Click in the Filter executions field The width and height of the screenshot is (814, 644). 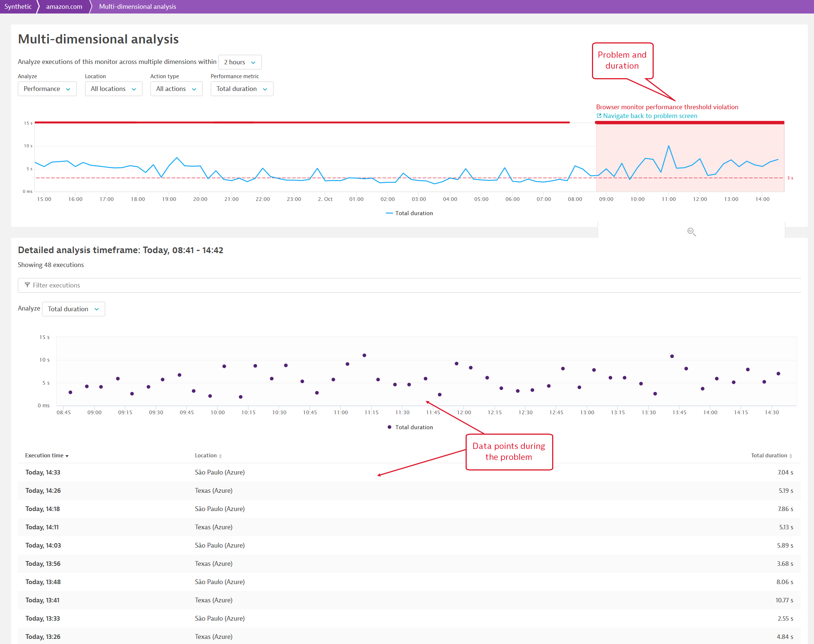coord(409,285)
